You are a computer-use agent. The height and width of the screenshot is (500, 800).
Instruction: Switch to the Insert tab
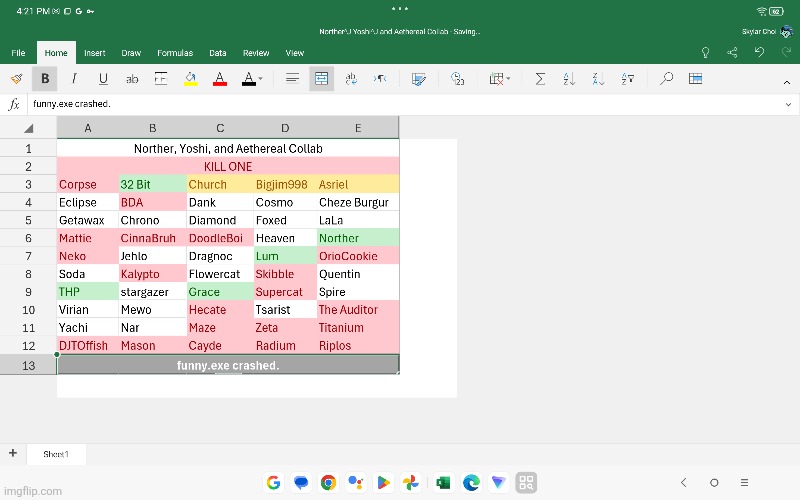(94, 53)
